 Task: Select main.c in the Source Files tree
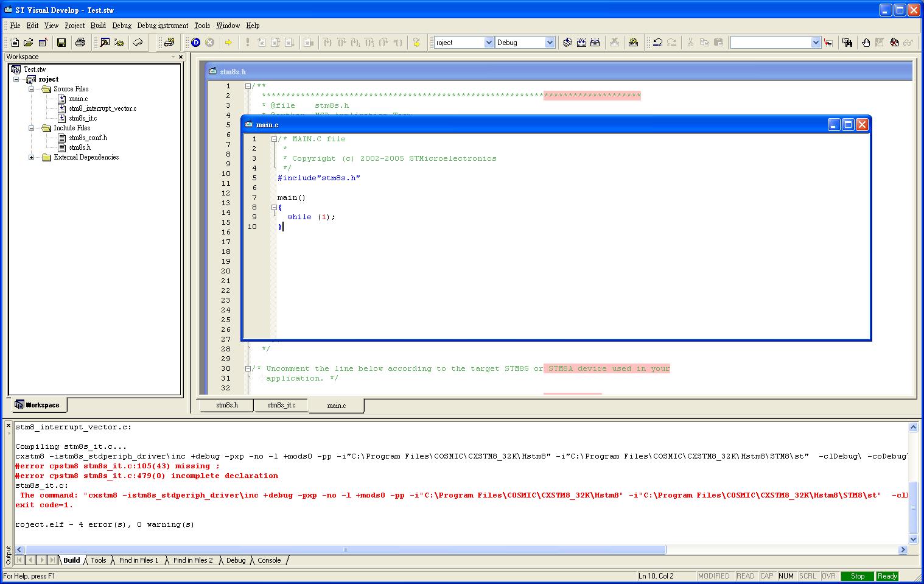tap(78, 99)
